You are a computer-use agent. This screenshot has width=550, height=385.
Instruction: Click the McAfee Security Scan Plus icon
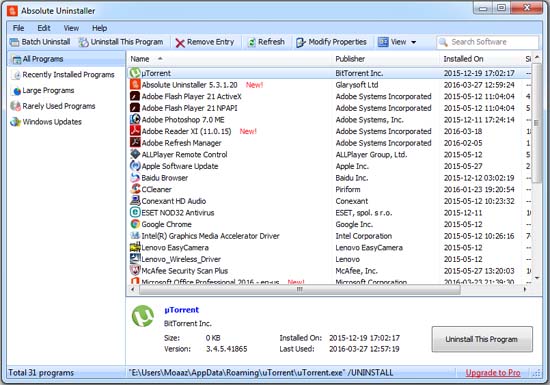click(135, 270)
